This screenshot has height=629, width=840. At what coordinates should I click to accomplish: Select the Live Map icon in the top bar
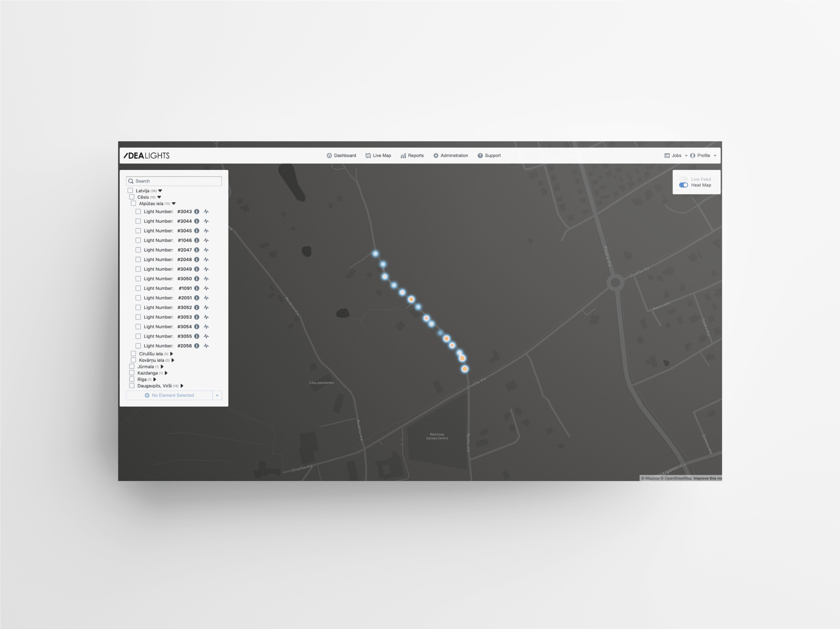tap(368, 155)
